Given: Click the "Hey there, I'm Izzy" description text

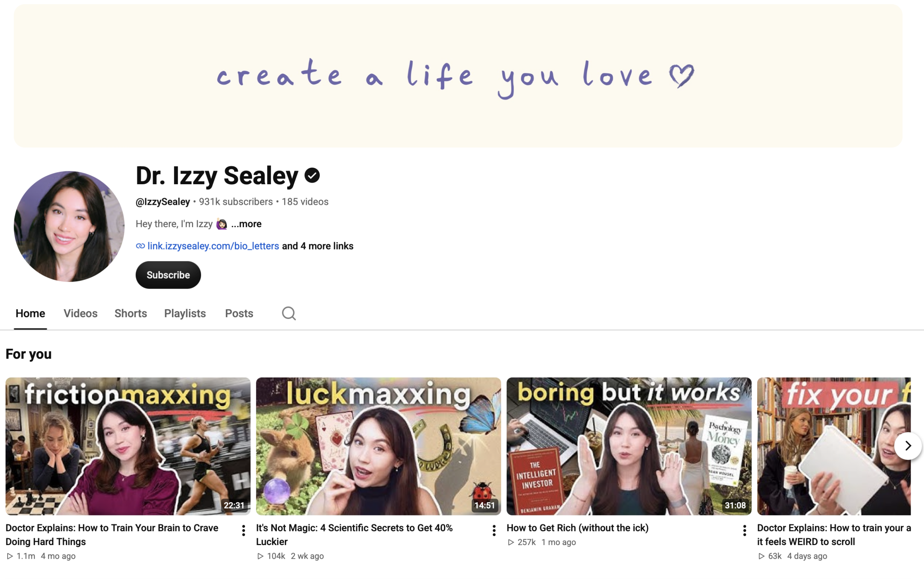Looking at the screenshot, I should (174, 224).
